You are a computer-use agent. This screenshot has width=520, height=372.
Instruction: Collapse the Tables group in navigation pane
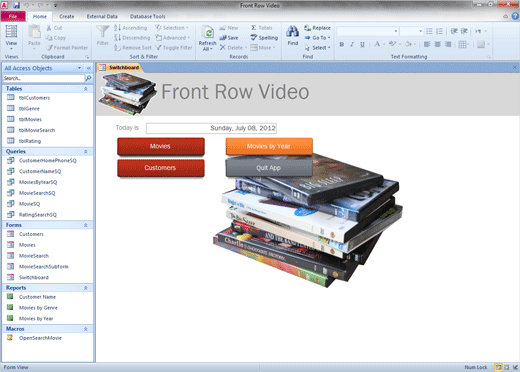86,89
